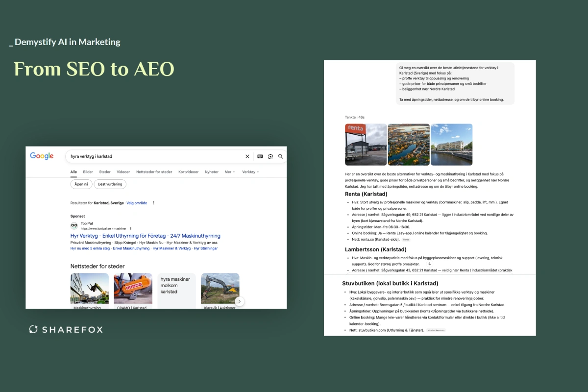Screen dimensions: 588x392
Task: Click the Renta sign photo thumbnail
Action: 366,145
